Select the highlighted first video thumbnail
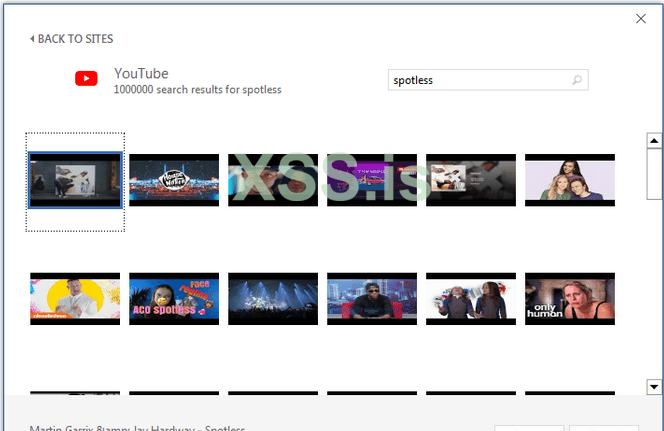664x431 pixels. pos(75,180)
